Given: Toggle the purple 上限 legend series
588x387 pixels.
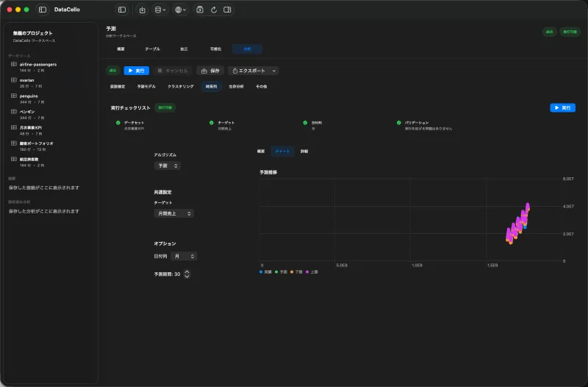Looking at the screenshot, I should click(312, 271).
